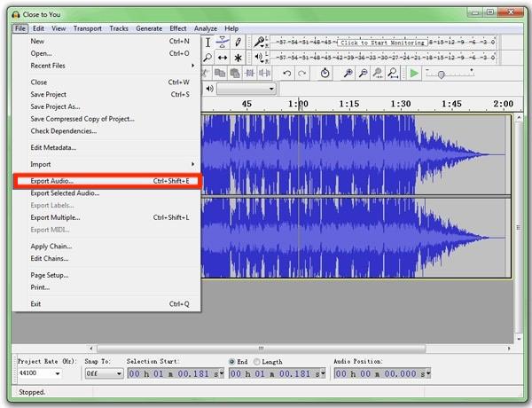The height and width of the screenshot is (408, 532).
Task: Expand the Recent Files submenu
Action: point(106,66)
